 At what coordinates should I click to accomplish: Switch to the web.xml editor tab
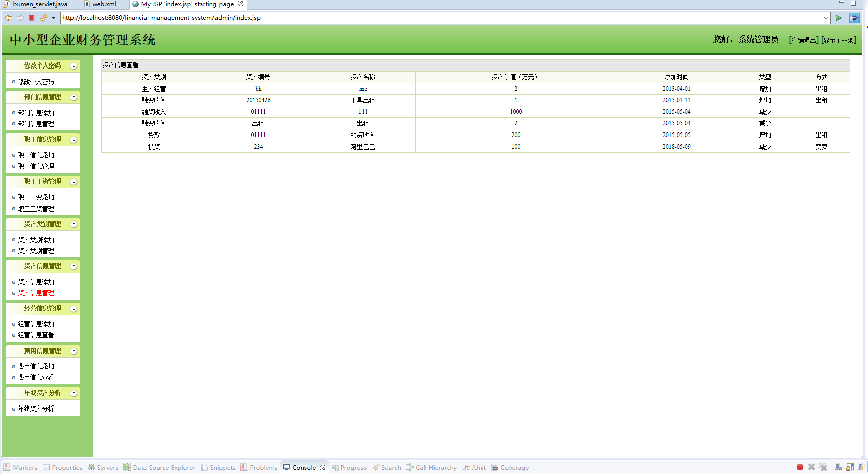[101, 4]
